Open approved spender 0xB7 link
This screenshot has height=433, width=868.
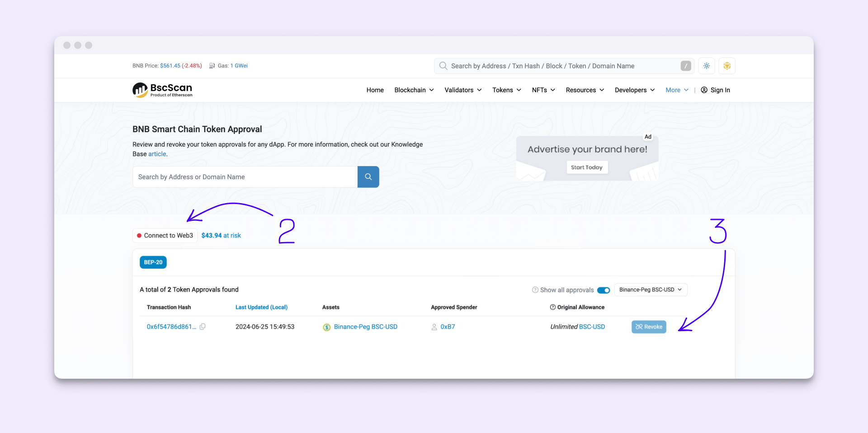pyautogui.click(x=448, y=327)
